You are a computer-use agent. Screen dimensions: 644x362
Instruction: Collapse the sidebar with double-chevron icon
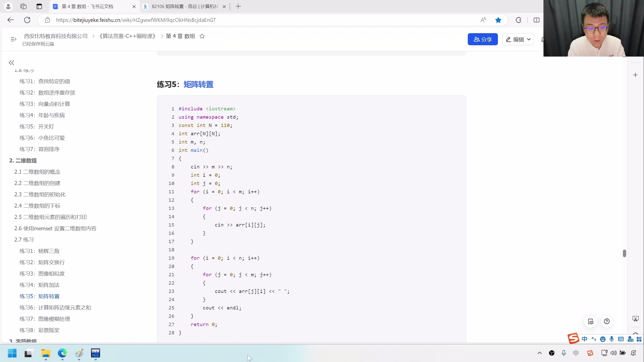click(11, 63)
